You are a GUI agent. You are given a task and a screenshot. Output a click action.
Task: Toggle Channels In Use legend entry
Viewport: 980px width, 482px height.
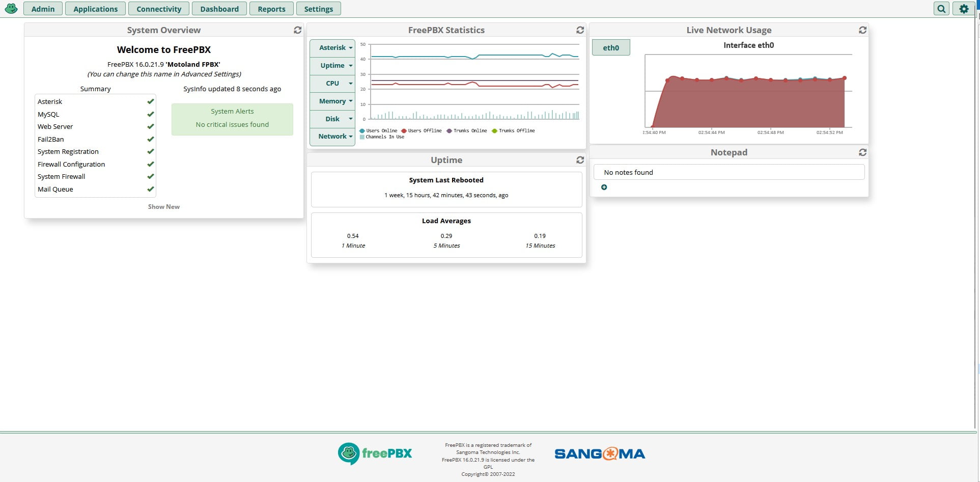pos(382,137)
